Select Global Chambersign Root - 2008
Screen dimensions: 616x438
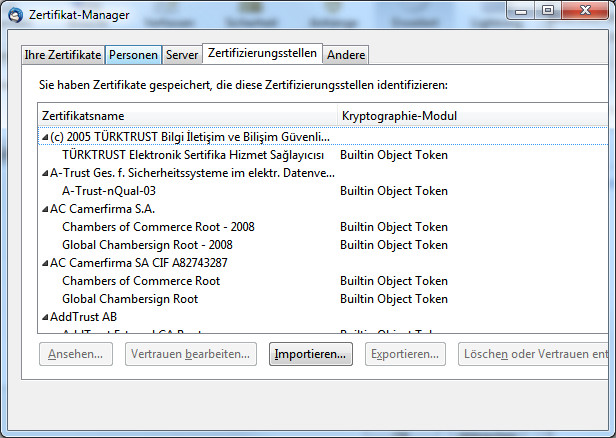coord(147,245)
